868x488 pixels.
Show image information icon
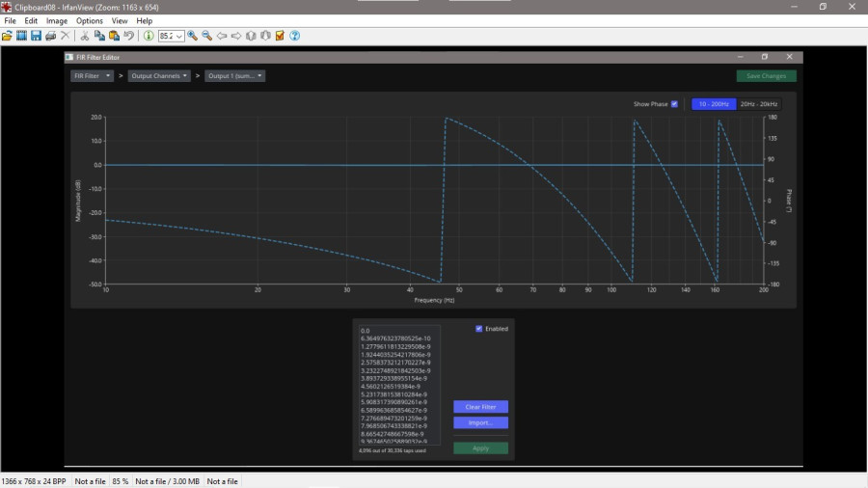pos(149,36)
